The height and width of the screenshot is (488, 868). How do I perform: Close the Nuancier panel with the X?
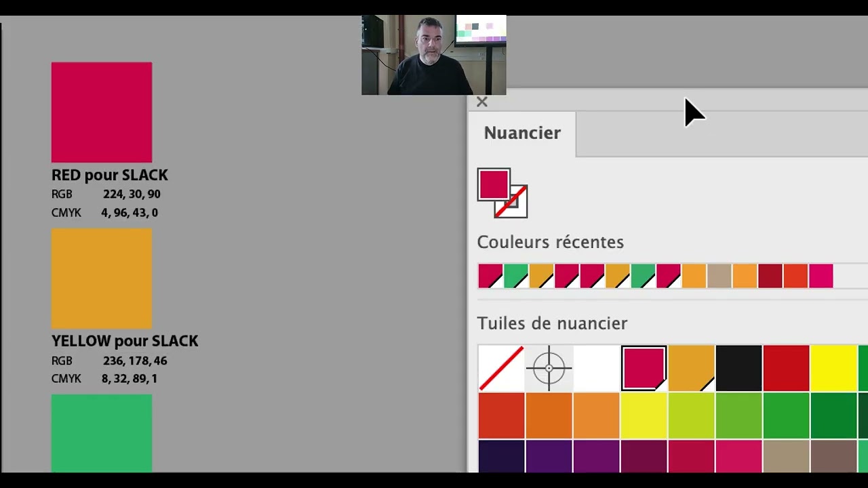[x=482, y=102]
